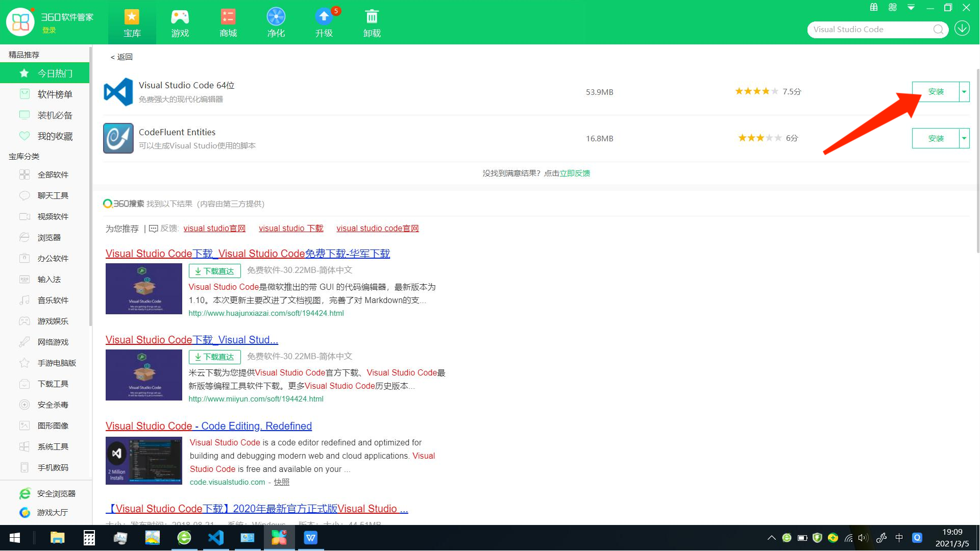Click the 立即反馈 feedback link
The image size is (980, 551).
tap(575, 173)
